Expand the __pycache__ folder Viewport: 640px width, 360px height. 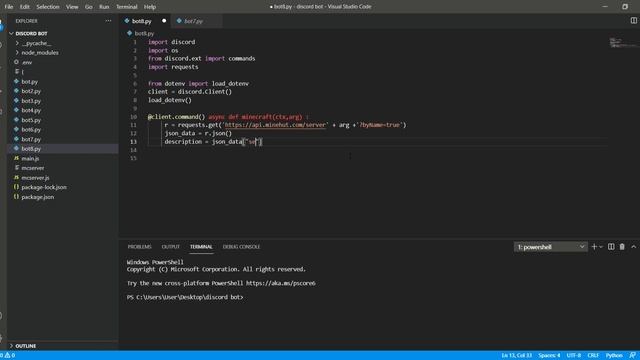pos(36,43)
